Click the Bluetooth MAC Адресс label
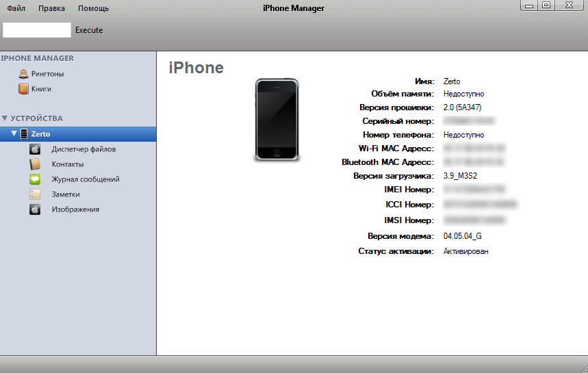This screenshot has height=373, width=588. [x=387, y=162]
